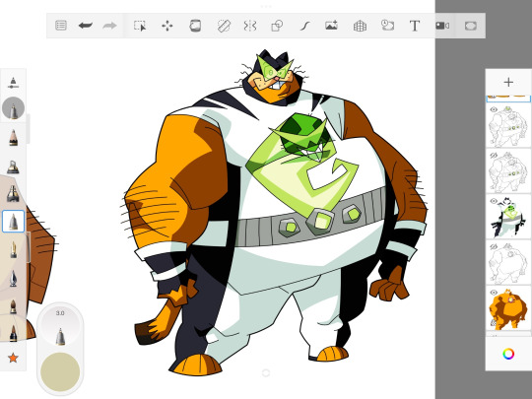Image resolution: width=532 pixels, height=399 pixels.
Task: Select the gold ballpoint pen brush
Action: (x=13, y=249)
